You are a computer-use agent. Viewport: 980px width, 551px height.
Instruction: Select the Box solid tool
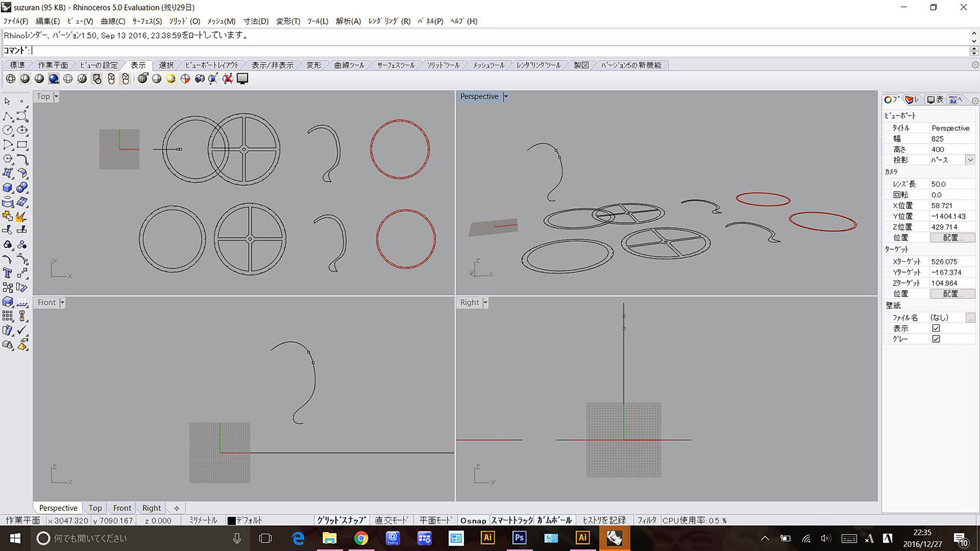(x=8, y=187)
